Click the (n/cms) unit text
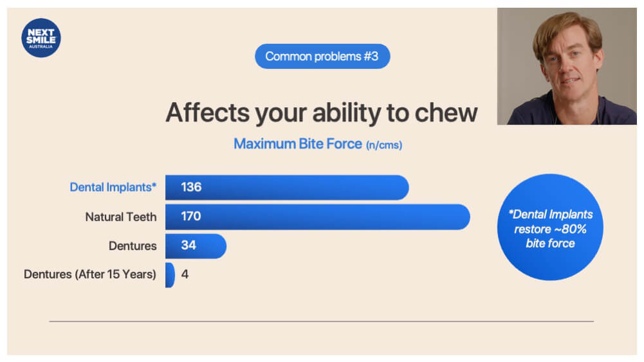644x362 pixels. coord(384,145)
